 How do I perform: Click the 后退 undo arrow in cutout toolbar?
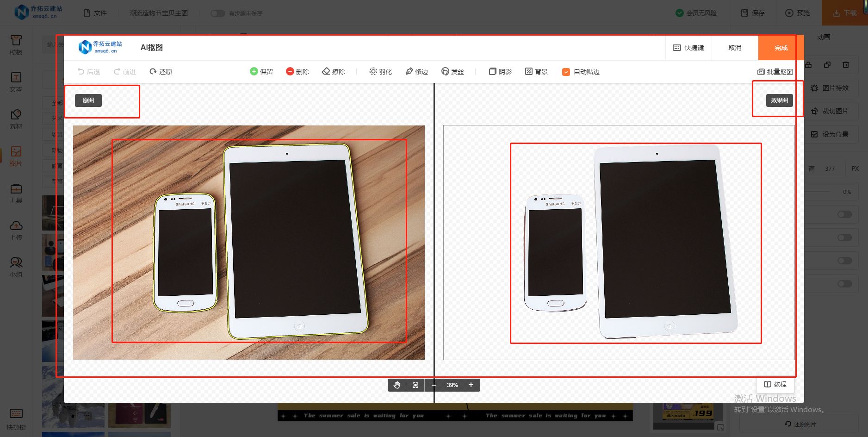(x=88, y=72)
